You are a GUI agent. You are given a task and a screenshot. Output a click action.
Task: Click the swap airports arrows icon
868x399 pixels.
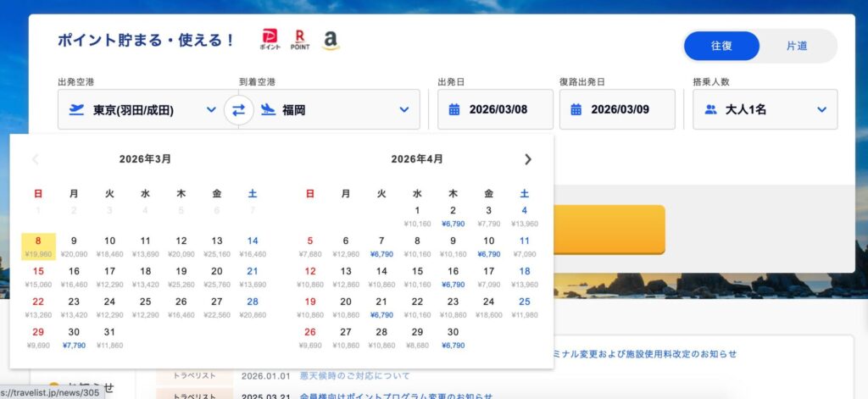[238, 109]
